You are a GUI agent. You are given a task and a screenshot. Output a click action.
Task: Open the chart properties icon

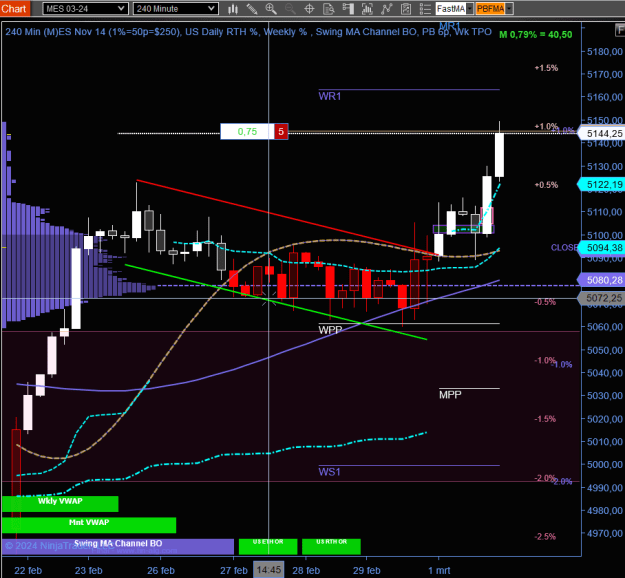tap(406, 9)
